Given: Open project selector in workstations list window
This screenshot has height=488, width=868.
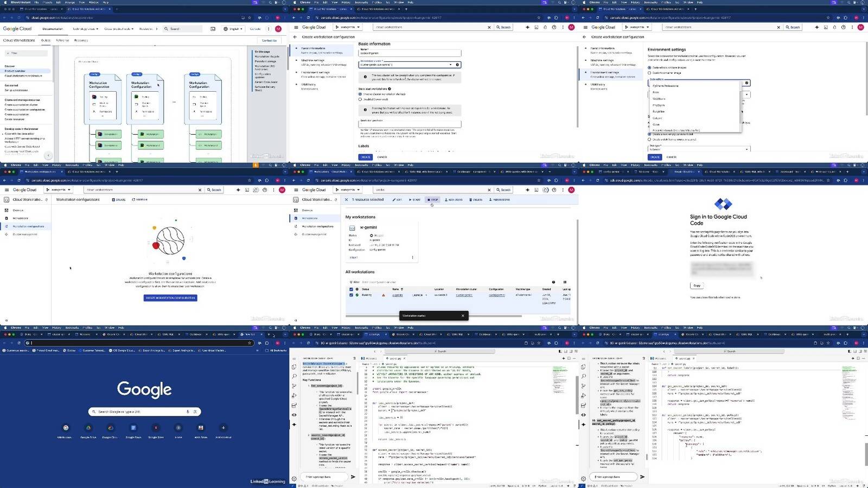Looking at the screenshot, I should (348, 190).
